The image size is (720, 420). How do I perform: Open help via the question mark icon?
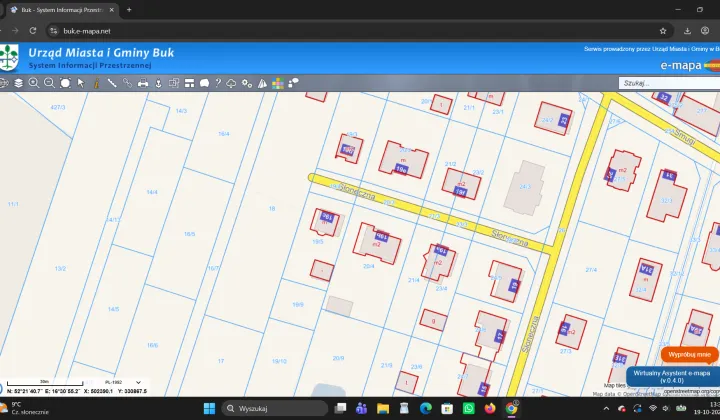click(218, 83)
